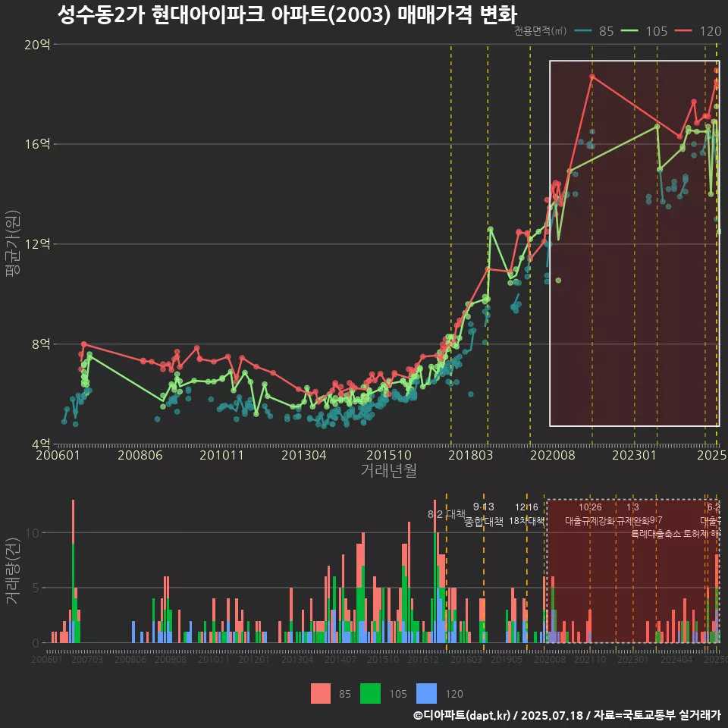The image size is (728, 728).
Task: Click the 202301 price chart x-axis label
Action: click(634, 455)
